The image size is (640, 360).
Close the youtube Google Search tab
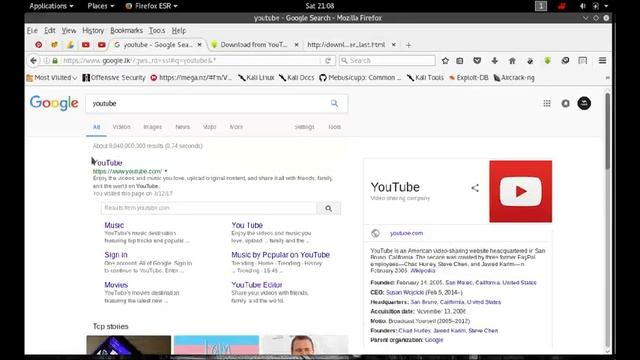(x=200, y=44)
